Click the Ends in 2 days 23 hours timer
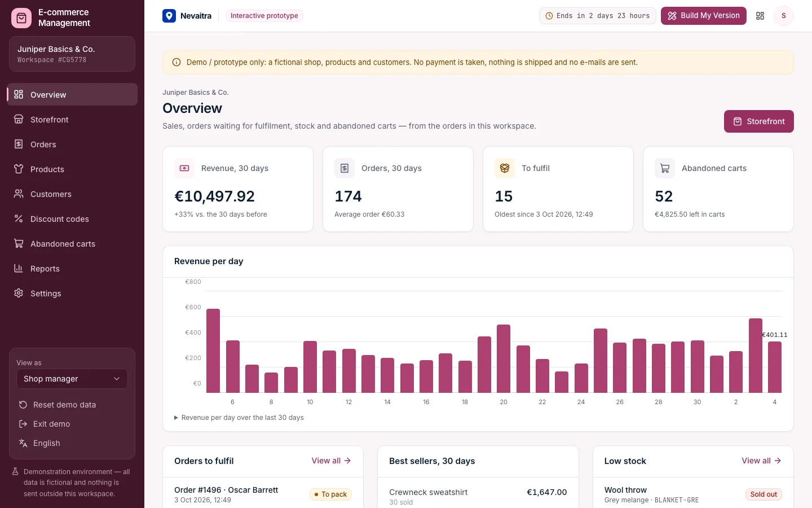 click(x=598, y=16)
